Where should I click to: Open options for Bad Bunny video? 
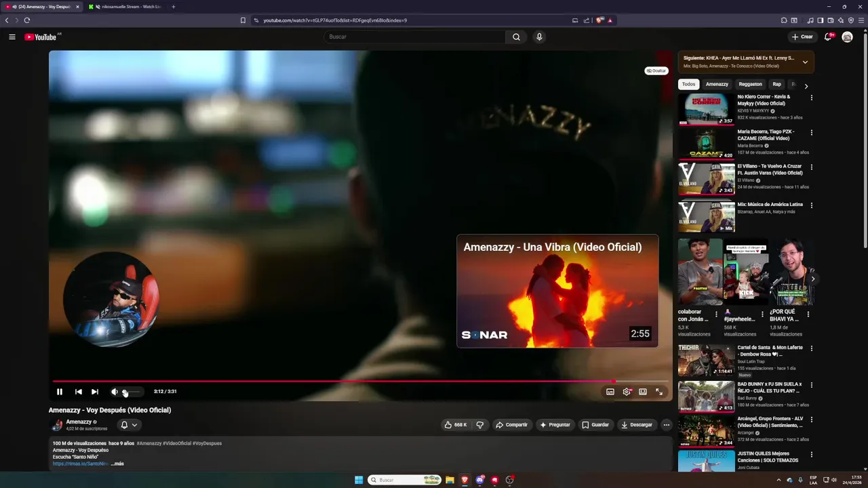[811, 385]
